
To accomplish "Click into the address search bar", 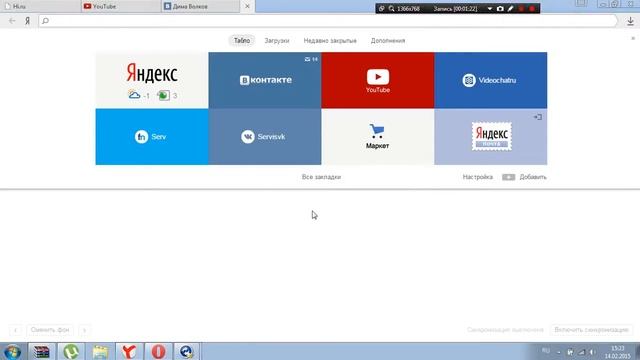I will coord(328,21).
